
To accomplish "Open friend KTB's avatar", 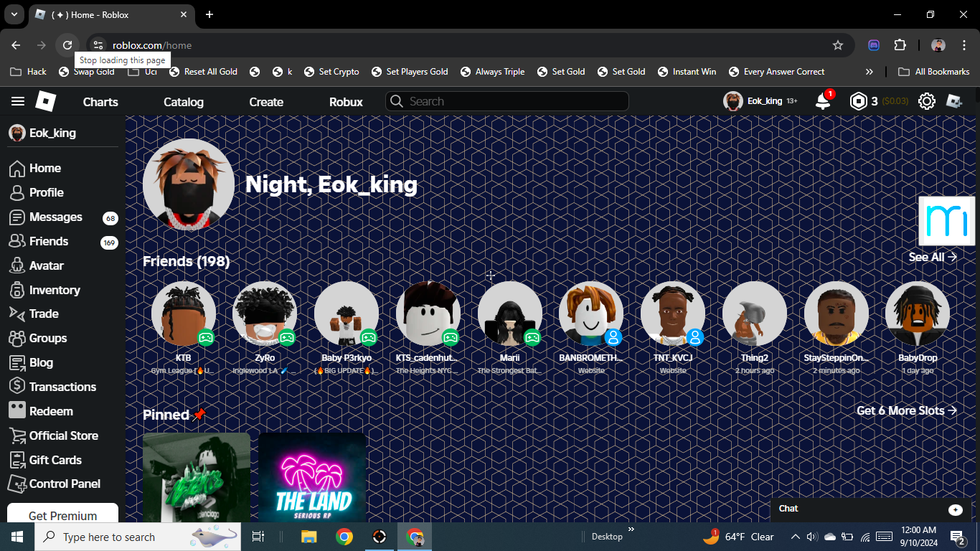I will click(x=184, y=314).
